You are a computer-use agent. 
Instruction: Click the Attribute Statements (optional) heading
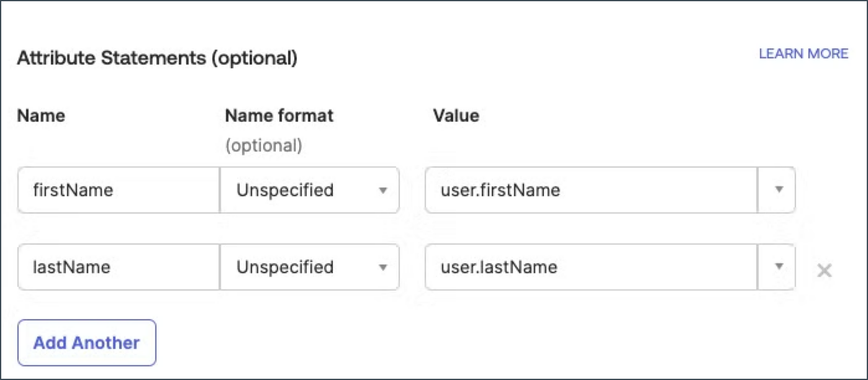[157, 58]
